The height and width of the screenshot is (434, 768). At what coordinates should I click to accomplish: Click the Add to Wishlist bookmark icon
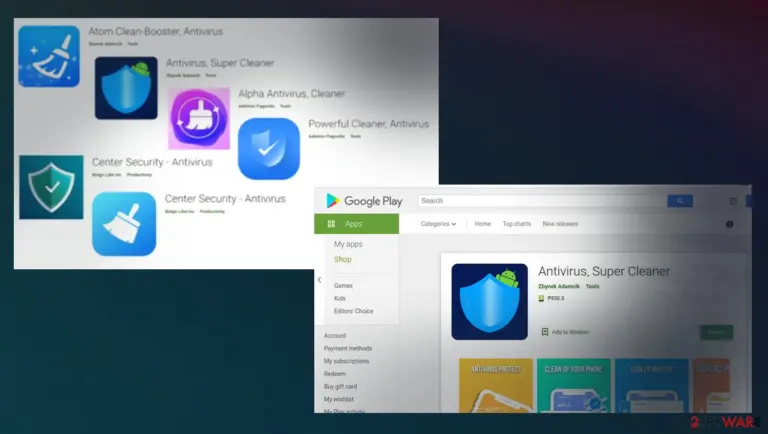click(x=545, y=332)
